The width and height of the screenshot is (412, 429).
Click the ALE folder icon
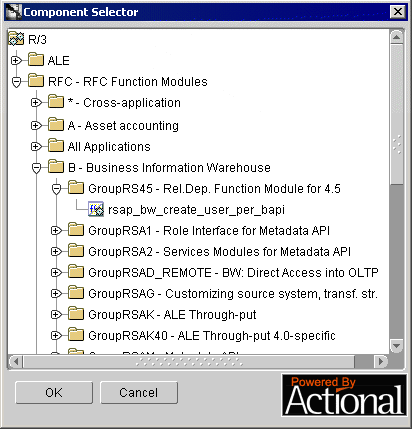point(36,60)
